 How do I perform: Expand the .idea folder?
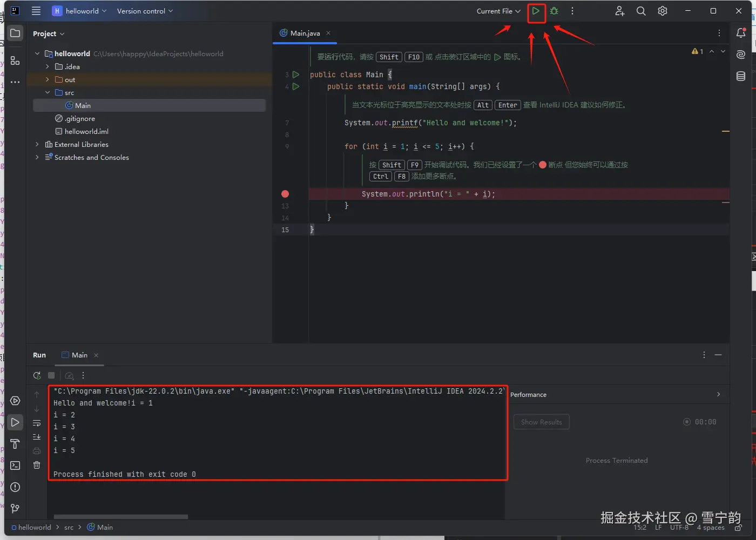click(48, 66)
